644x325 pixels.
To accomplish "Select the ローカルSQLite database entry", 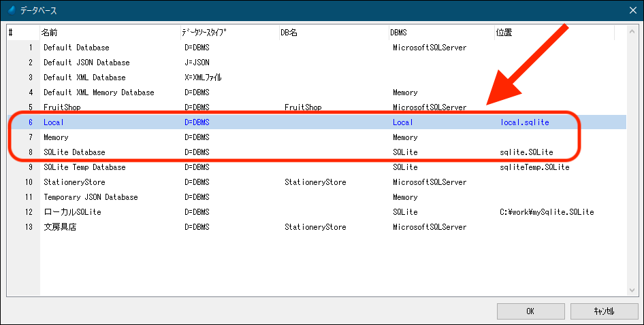I will tap(72, 212).
